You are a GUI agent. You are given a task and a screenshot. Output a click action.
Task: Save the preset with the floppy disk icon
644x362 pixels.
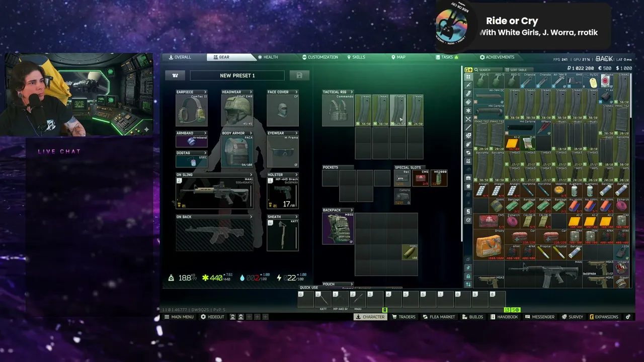tap(299, 75)
